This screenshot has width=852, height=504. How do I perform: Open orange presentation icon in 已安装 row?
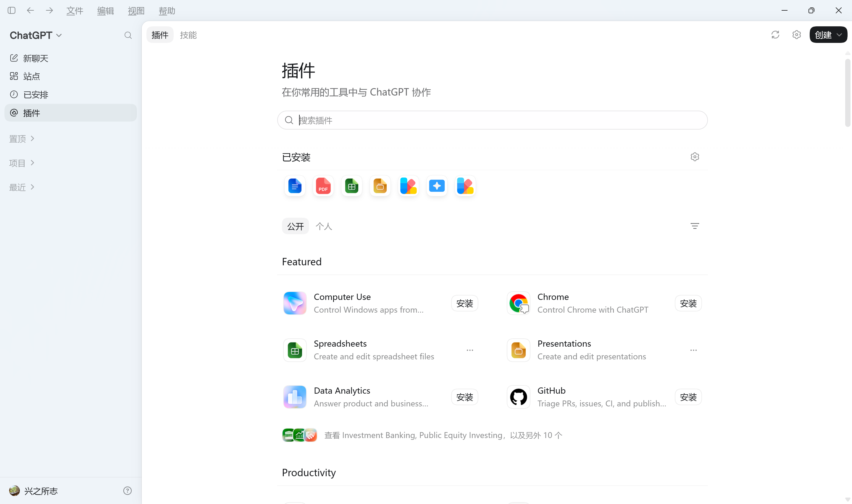point(380,186)
